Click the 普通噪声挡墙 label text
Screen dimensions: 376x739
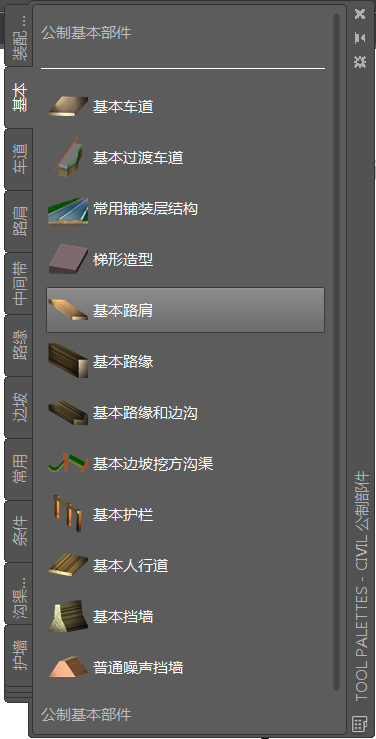(138, 667)
